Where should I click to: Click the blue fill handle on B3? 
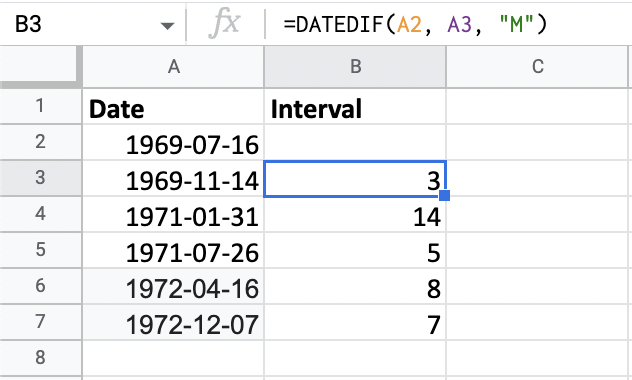pyautogui.click(x=444, y=195)
